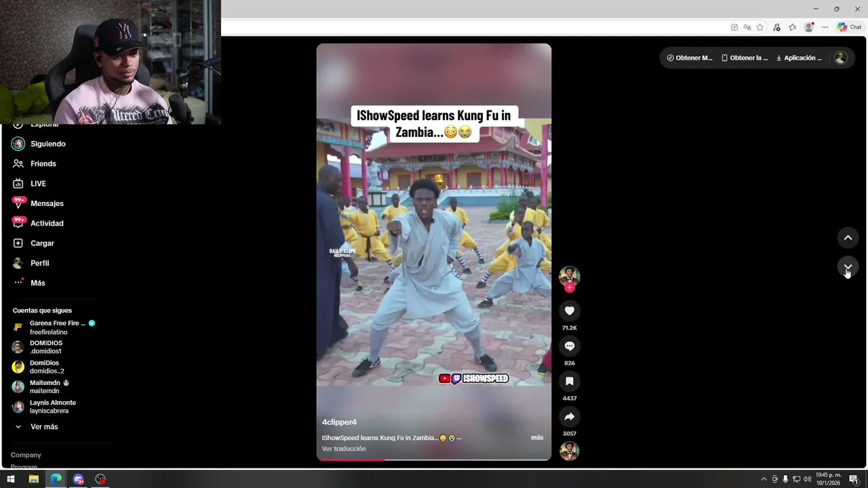868x488 pixels.
Task: Open the Company footer link
Action: 26,455
